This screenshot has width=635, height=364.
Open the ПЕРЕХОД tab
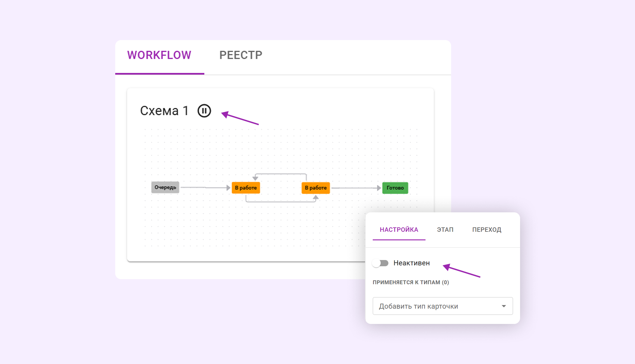[487, 230]
